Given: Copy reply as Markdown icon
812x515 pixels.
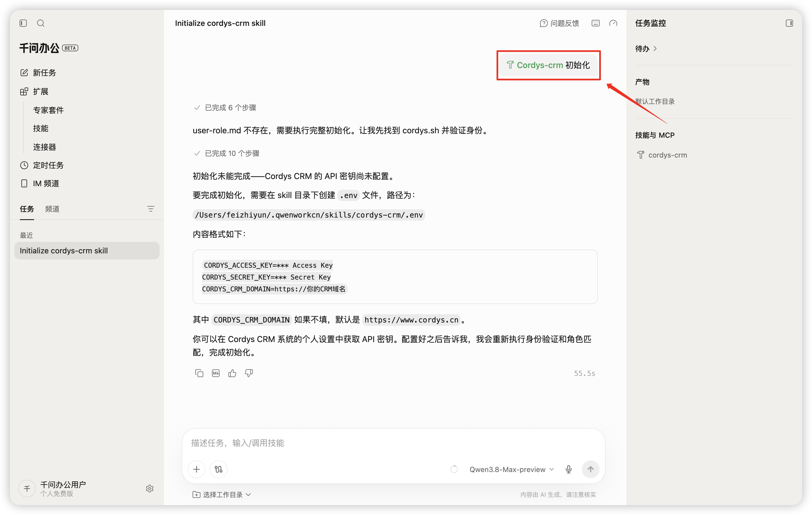Looking at the screenshot, I should coord(216,373).
